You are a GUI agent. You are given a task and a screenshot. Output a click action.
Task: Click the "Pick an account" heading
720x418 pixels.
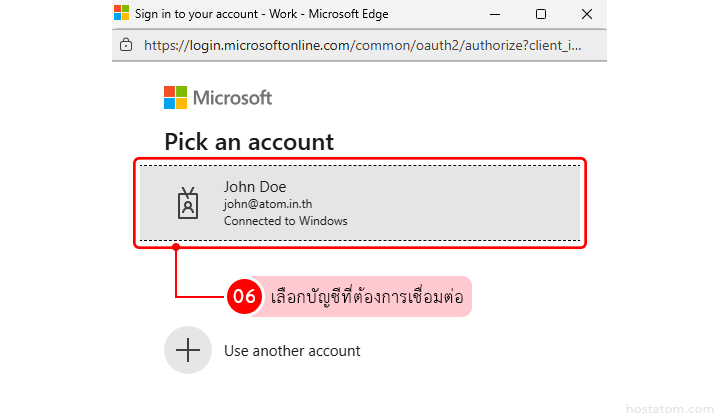pos(249,142)
